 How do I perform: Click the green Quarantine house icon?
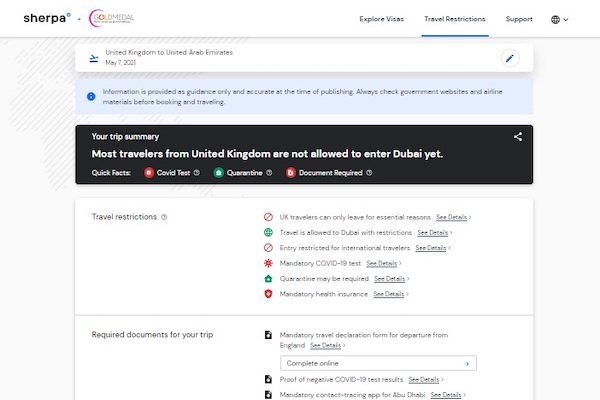click(x=219, y=172)
